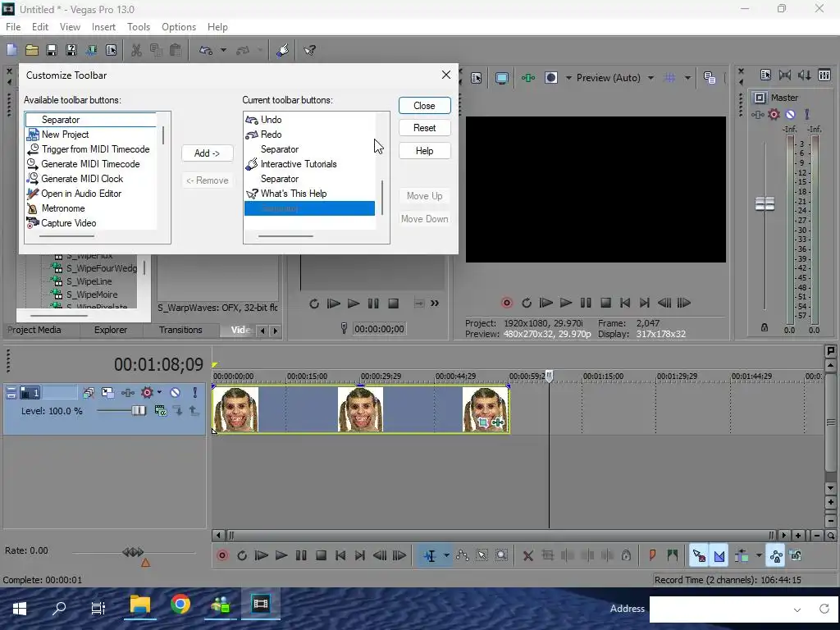
Task: Click the timeline cursor timecode 00:01:08;09
Action: pos(158,365)
